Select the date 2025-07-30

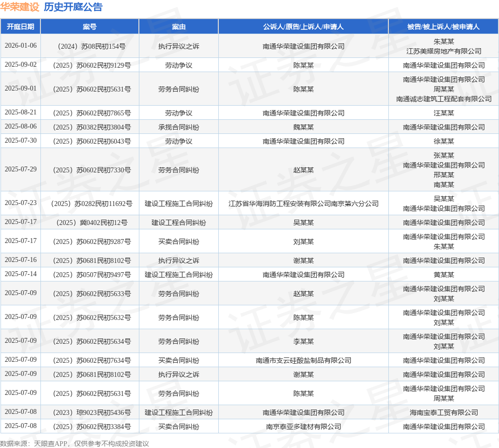click(20, 140)
